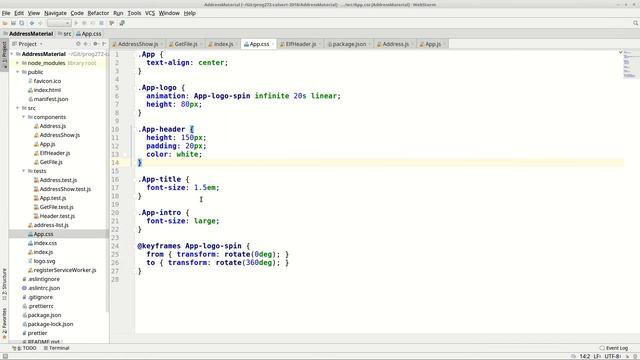
Task: Click the Open folder toolbar icon
Action: click(5, 23)
